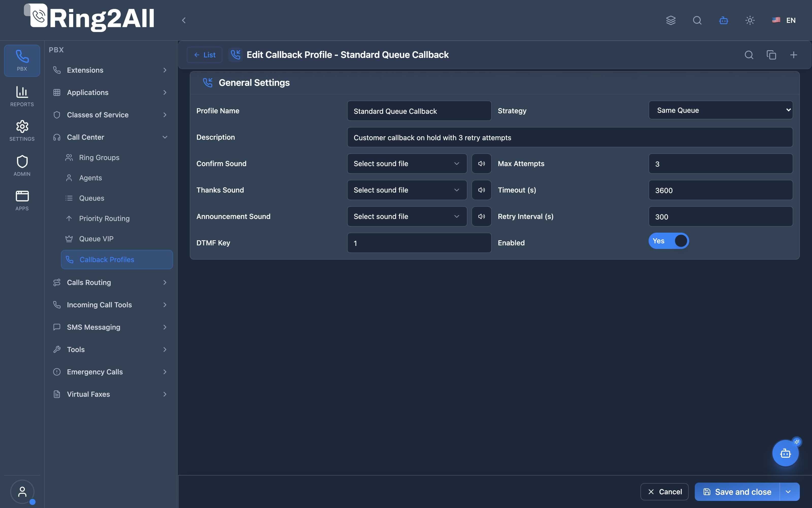Collapse the Call Center menu
Image resolution: width=812 pixels, height=508 pixels.
[110, 137]
